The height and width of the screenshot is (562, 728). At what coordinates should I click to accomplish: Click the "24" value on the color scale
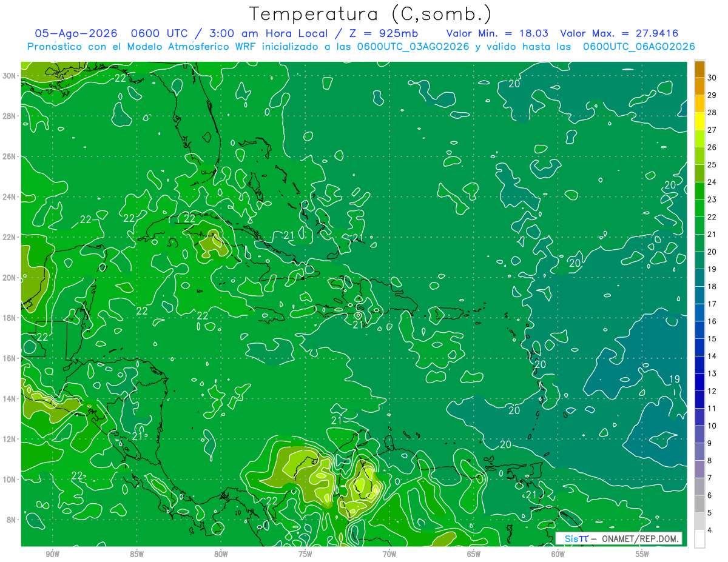712,182
